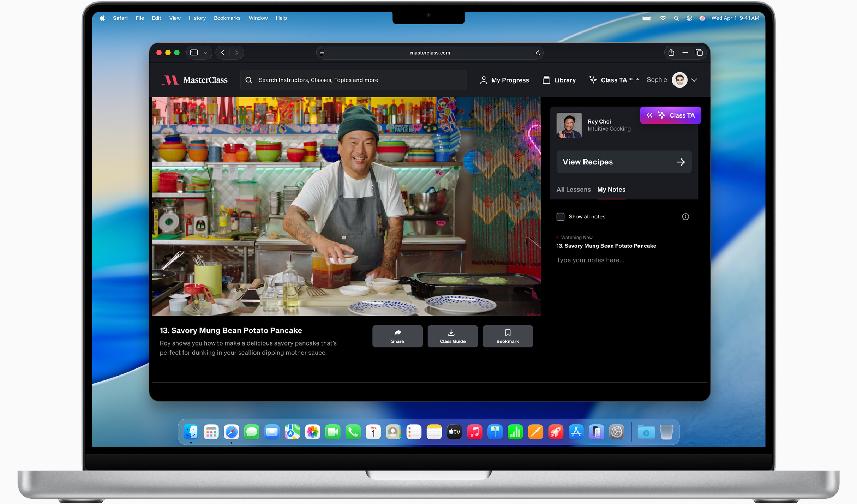The width and height of the screenshot is (857, 504).
Task: Download the Class Guide
Action: point(452,336)
